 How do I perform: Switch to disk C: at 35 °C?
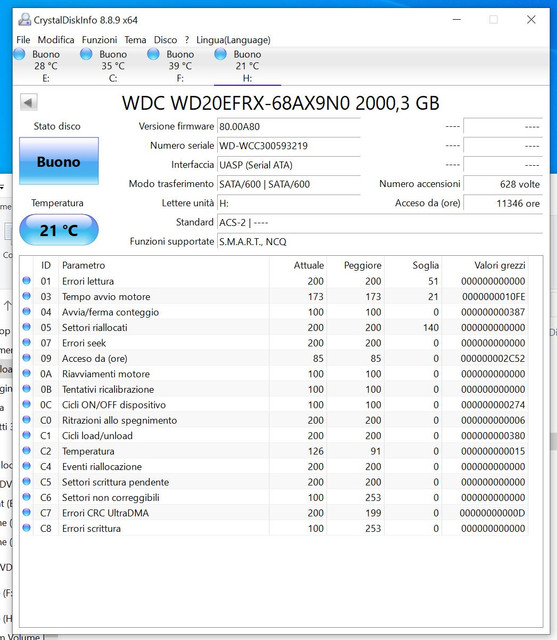pos(113,66)
